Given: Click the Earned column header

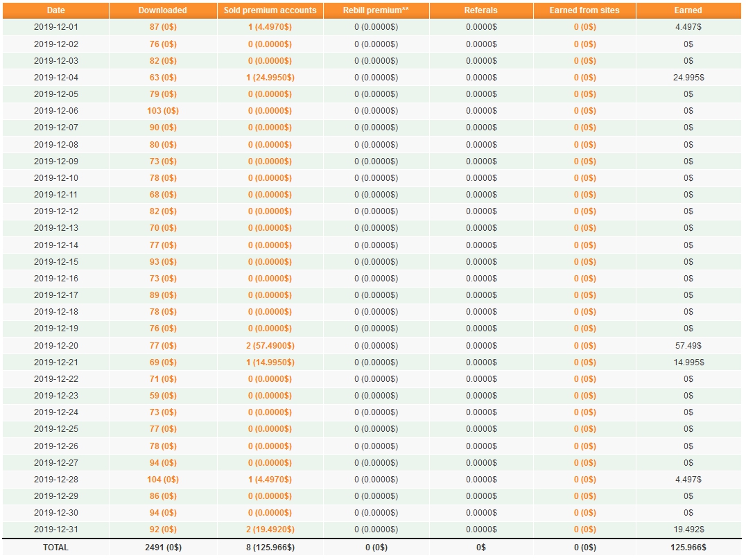Looking at the screenshot, I should [x=688, y=10].
